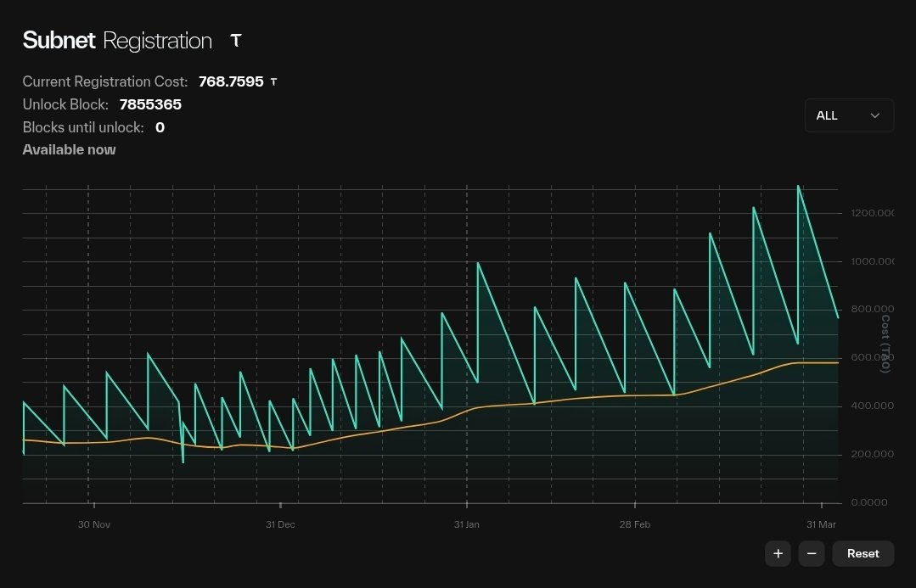Image resolution: width=916 pixels, height=588 pixels.
Task: Open the ALL time range dropdown
Action: [x=848, y=115]
